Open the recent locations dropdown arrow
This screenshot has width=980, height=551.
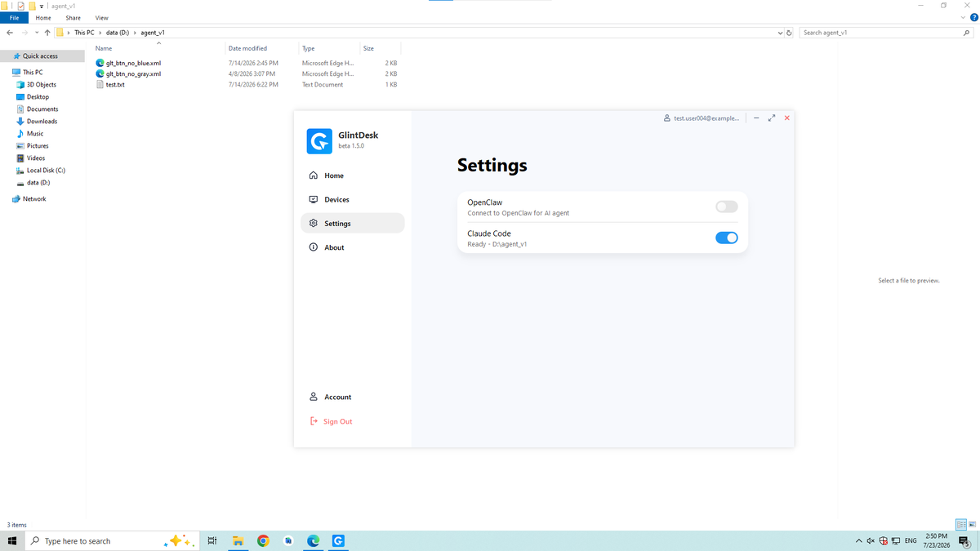(x=37, y=33)
